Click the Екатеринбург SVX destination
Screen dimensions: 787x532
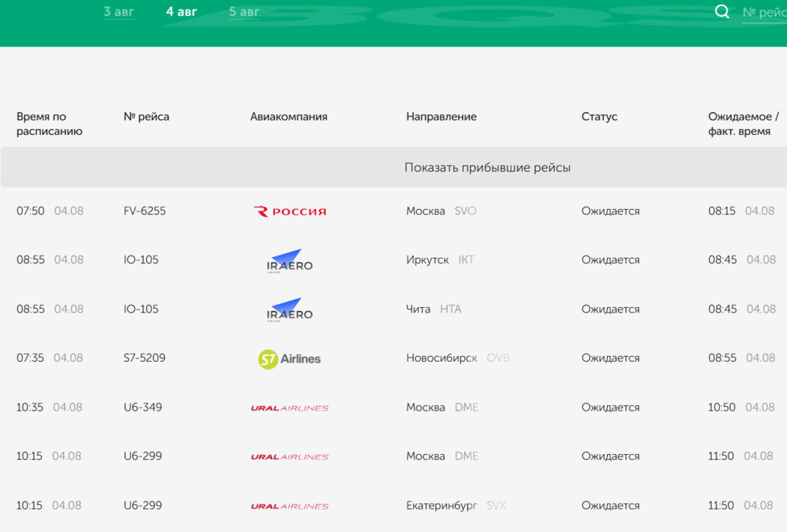tap(456, 505)
